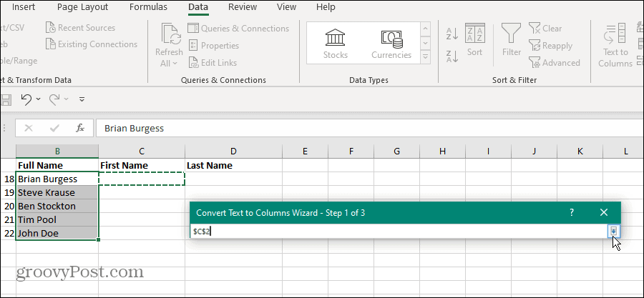644x298 pixels.
Task: Click the $C$2 range input field
Action: (397, 231)
